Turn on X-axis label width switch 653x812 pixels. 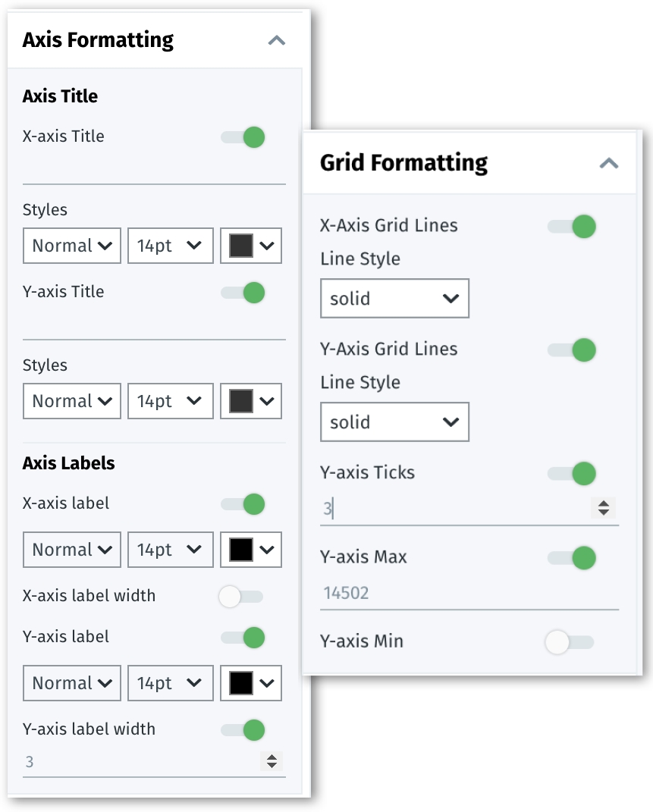[x=240, y=597]
